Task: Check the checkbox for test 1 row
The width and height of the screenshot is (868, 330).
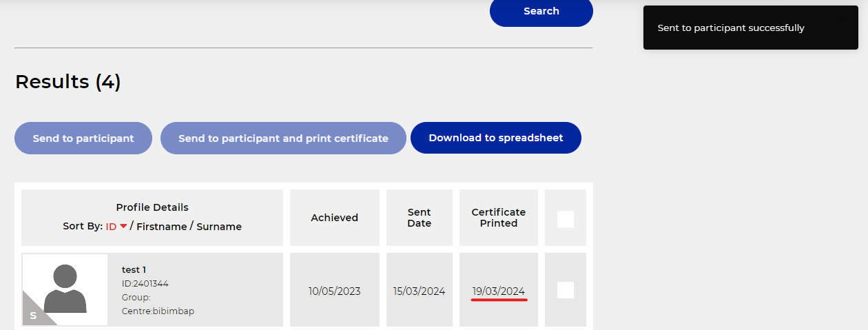Action: [566, 290]
